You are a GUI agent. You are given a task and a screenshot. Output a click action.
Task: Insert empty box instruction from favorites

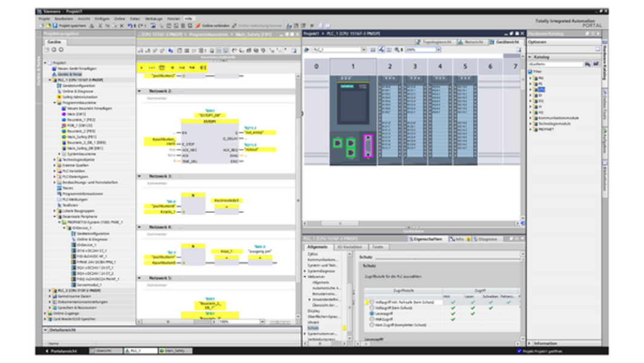point(161,67)
